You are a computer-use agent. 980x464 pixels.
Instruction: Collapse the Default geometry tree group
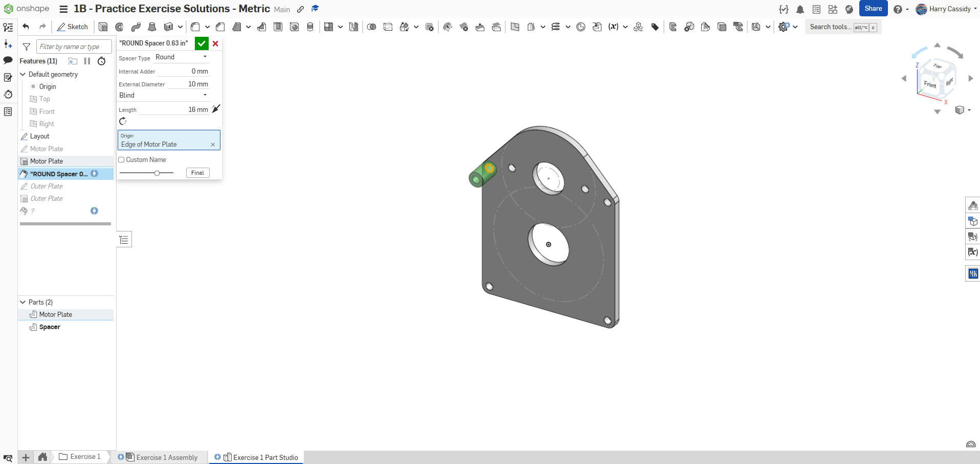(x=23, y=75)
